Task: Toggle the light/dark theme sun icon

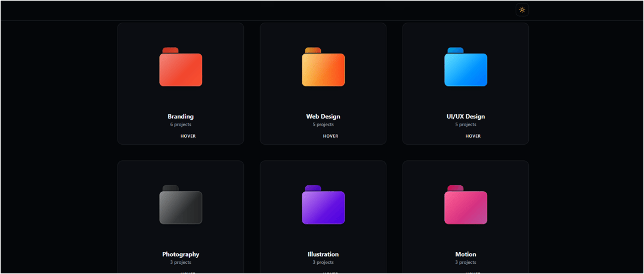Action: [x=522, y=10]
